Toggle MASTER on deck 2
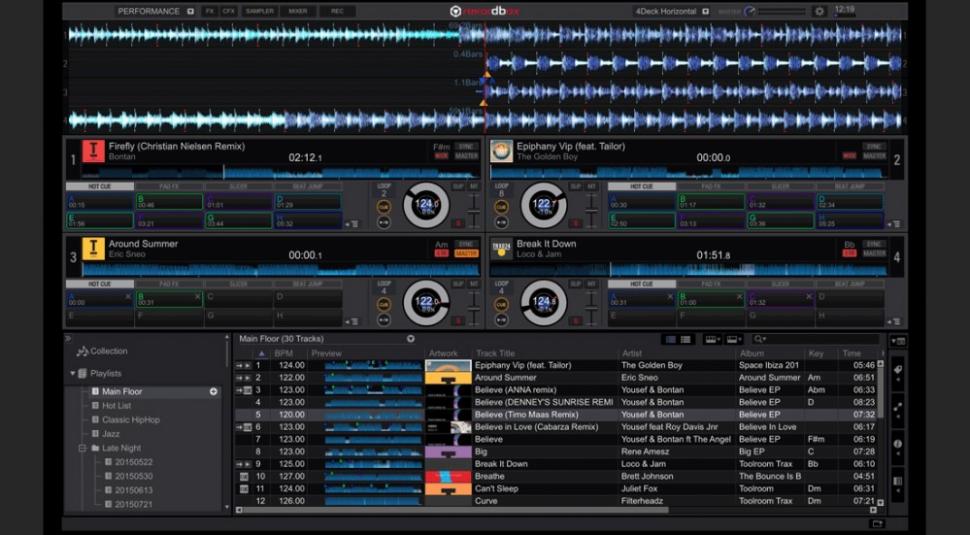 874,156
